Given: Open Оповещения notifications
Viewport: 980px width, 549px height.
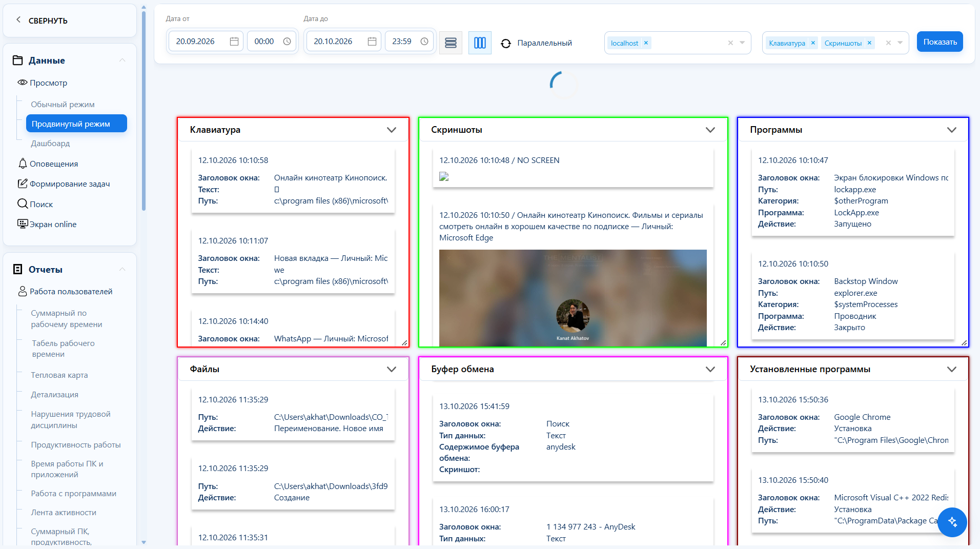Looking at the screenshot, I should (48, 164).
